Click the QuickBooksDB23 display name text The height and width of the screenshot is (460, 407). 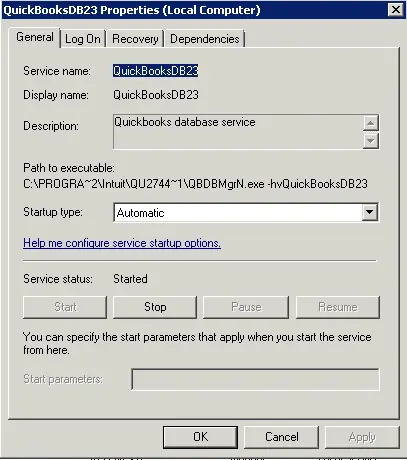156,95
